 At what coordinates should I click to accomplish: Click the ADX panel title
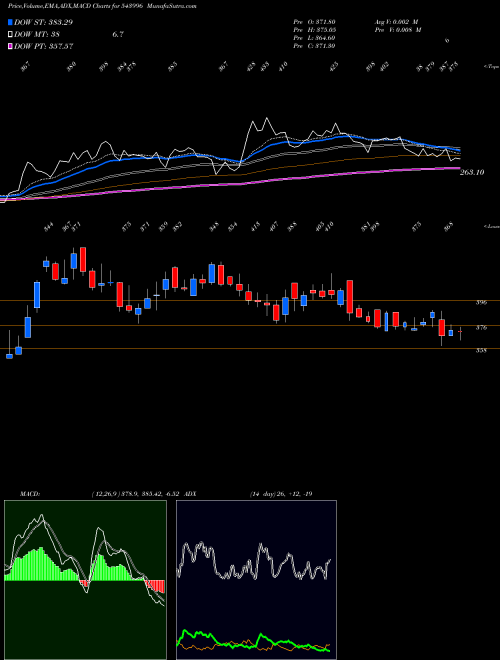[190, 494]
